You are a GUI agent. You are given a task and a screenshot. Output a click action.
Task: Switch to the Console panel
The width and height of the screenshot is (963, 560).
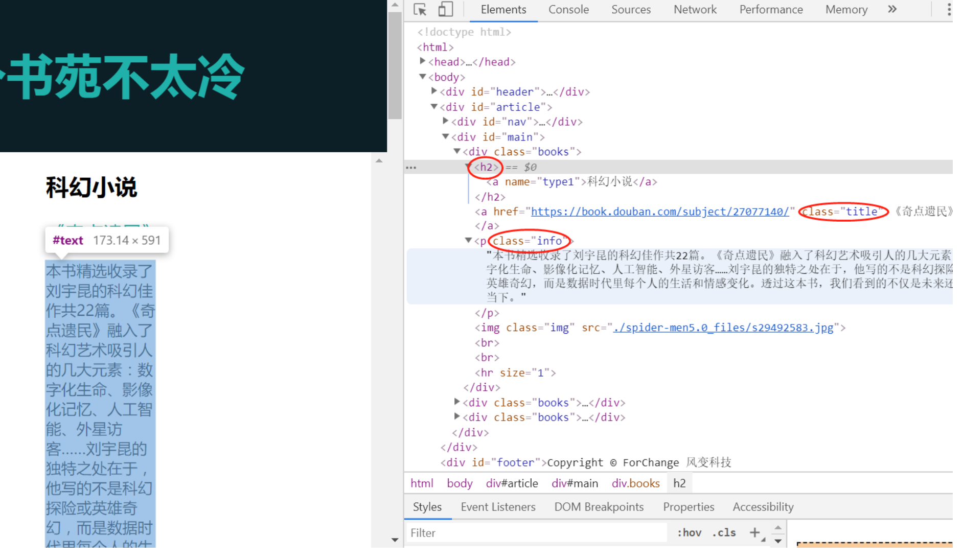point(568,9)
